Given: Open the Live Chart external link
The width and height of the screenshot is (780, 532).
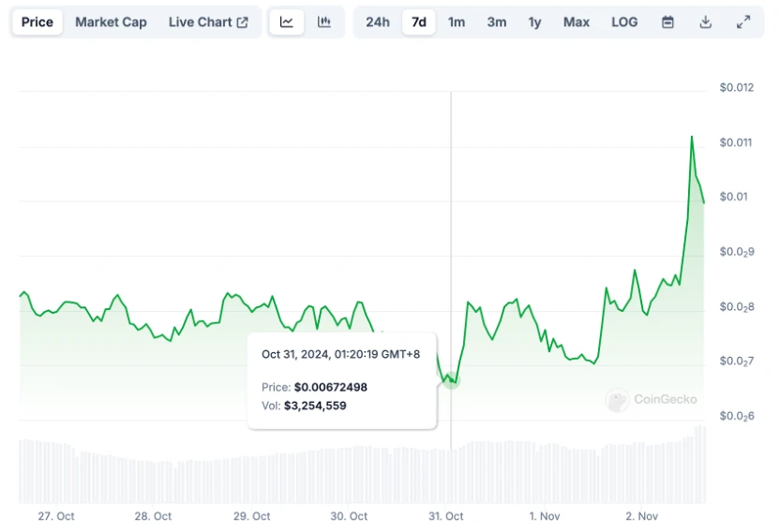Looking at the screenshot, I should [x=208, y=22].
